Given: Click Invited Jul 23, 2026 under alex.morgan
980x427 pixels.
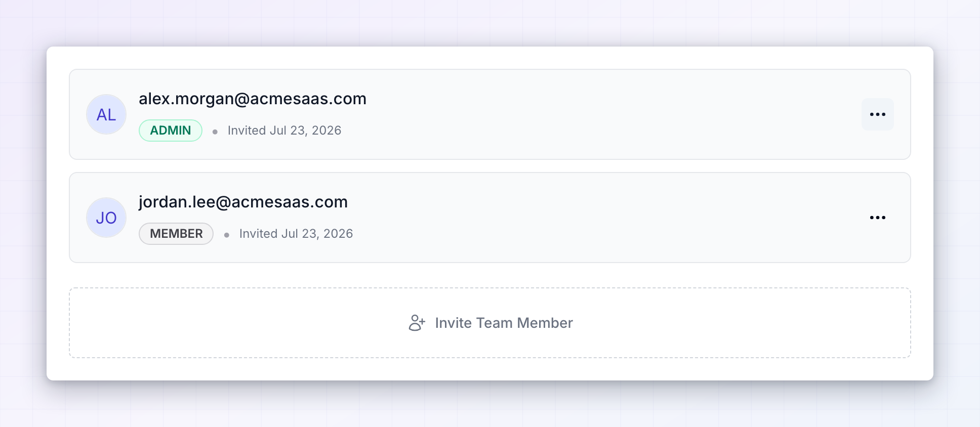Looking at the screenshot, I should 284,131.
